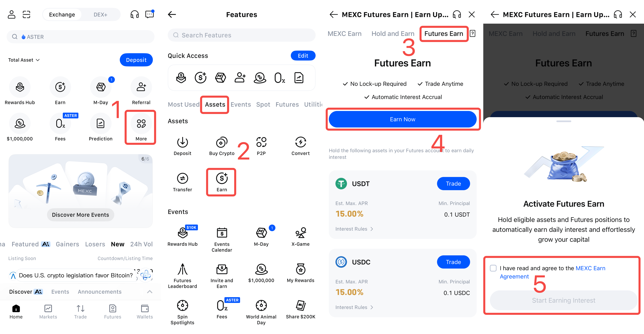Viewport: 644px width, 334px height.
Task: Expand USDT Interest Rules
Action: pyautogui.click(x=354, y=229)
